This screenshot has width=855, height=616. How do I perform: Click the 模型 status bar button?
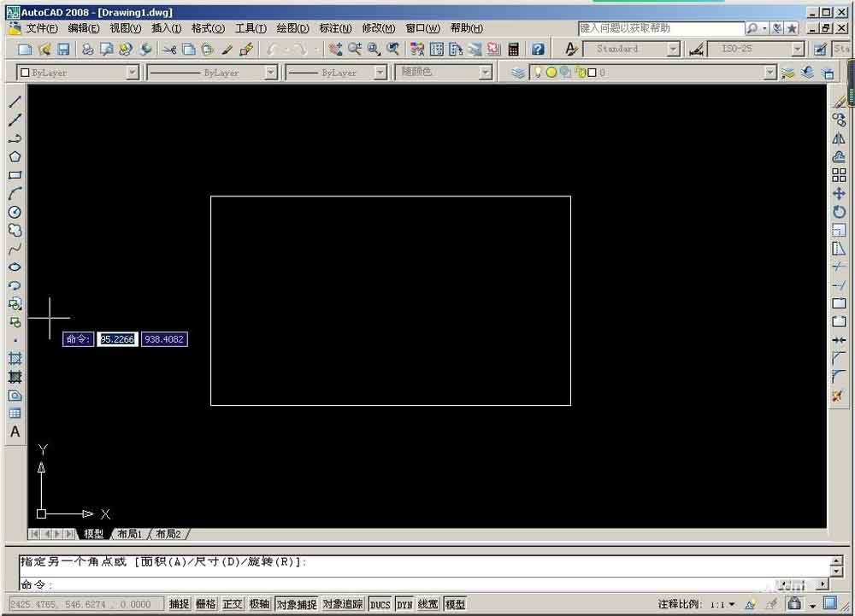pyautogui.click(x=456, y=604)
